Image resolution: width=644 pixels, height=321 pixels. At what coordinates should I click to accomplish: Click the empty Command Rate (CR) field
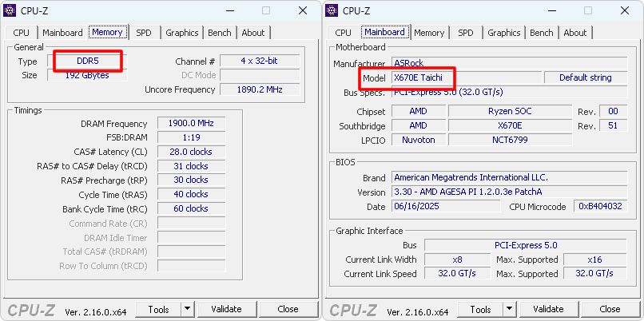[191, 224]
